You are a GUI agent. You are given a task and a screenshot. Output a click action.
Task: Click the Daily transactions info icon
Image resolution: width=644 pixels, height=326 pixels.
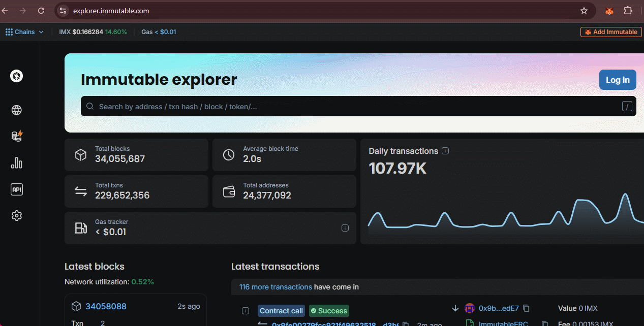445,151
